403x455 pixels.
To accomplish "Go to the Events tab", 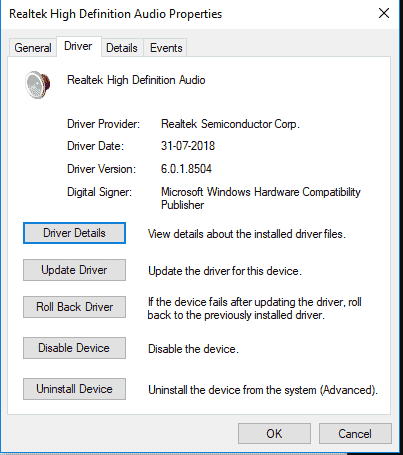I will (166, 48).
